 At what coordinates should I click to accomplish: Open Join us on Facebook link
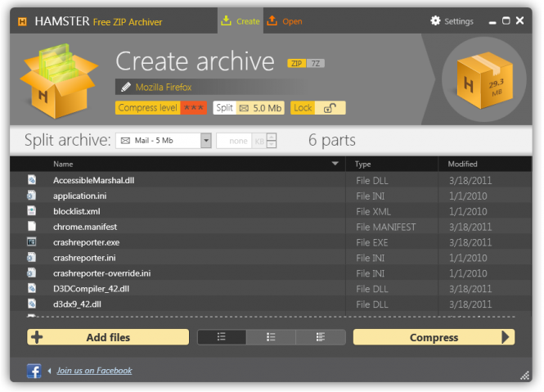(x=94, y=371)
